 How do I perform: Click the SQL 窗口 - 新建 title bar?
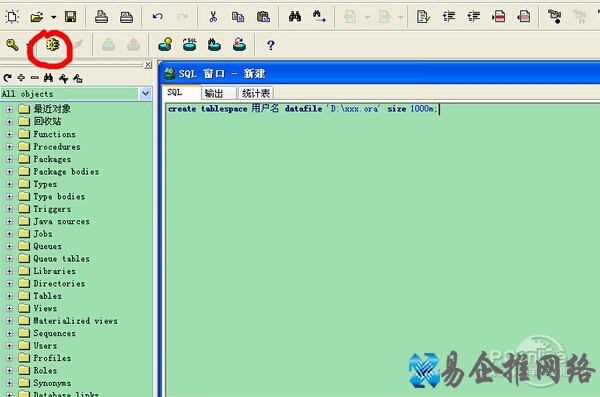pyautogui.click(x=379, y=73)
